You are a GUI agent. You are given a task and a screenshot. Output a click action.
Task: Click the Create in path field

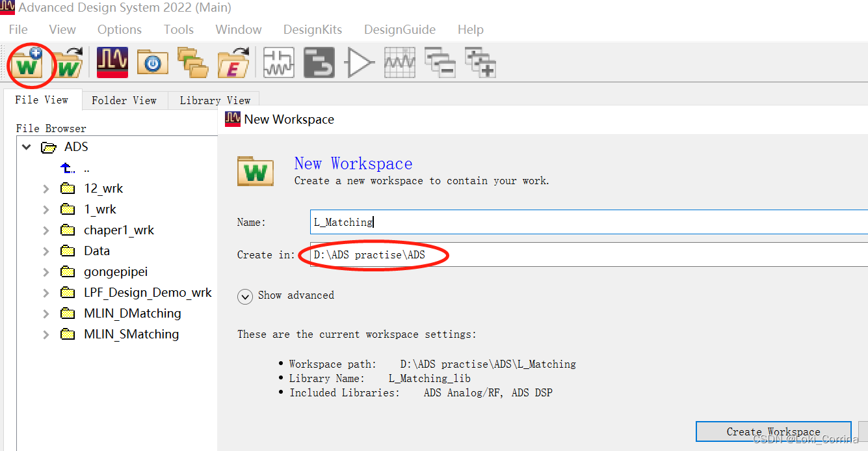589,254
